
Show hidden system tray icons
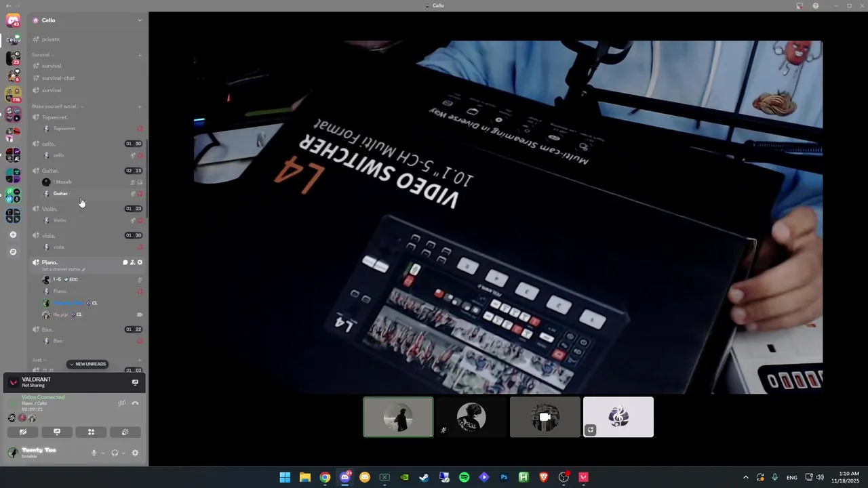tap(745, 477)
